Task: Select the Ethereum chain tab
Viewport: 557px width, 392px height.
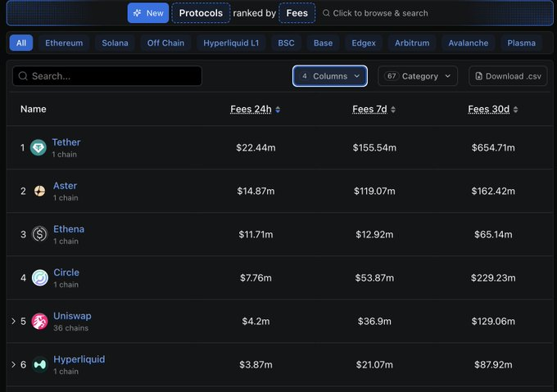Action: click(x=64, y=43)
